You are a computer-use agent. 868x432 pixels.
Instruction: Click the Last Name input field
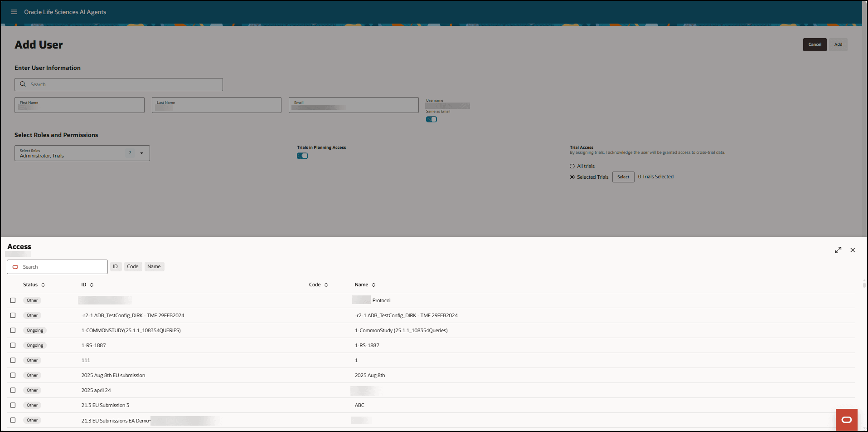[x=217, y=105]
